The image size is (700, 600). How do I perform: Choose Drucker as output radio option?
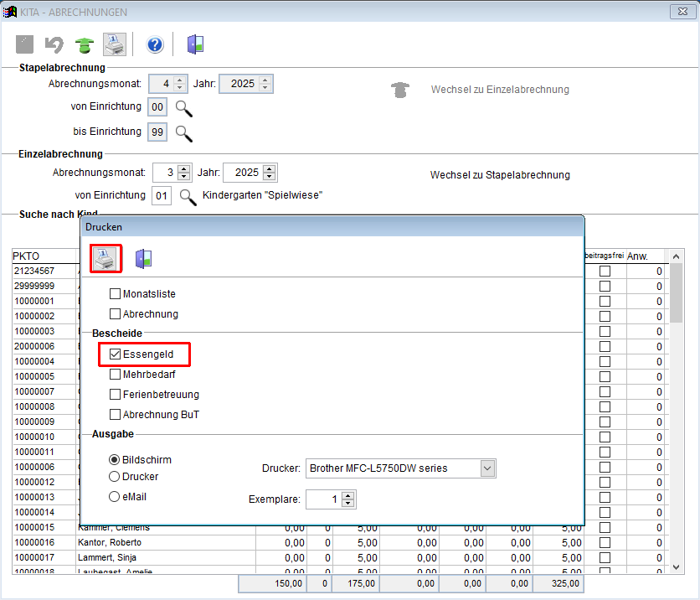[x=114, y=476]
